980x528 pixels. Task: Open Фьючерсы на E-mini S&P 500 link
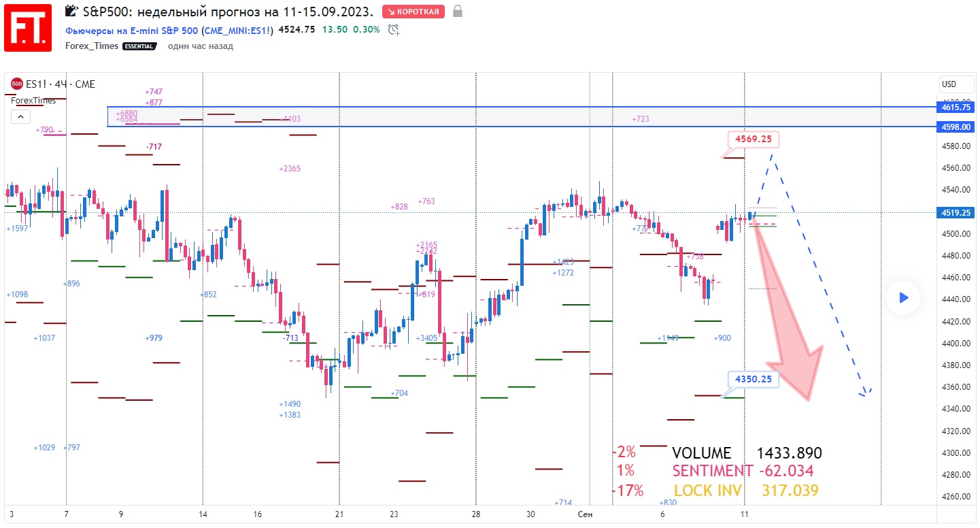point(132,30)
